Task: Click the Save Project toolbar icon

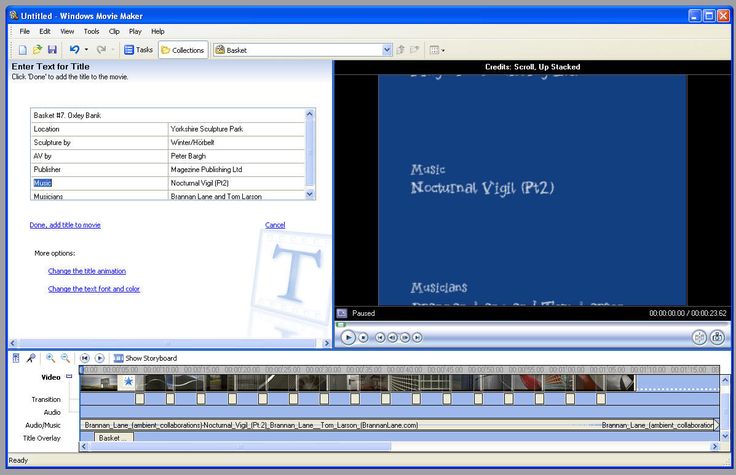Action: 52,49
